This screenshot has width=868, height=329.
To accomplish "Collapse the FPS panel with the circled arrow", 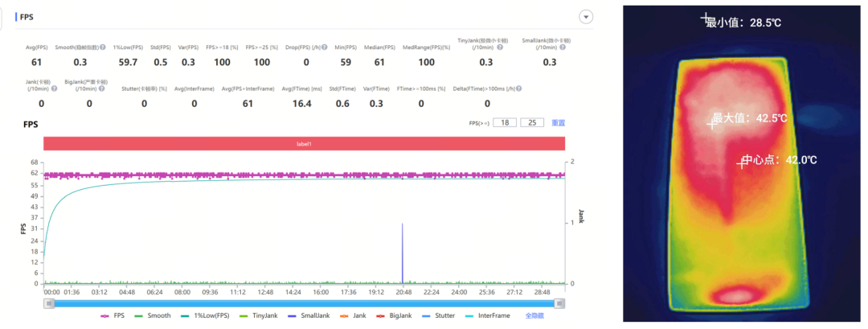I will 586,17.
